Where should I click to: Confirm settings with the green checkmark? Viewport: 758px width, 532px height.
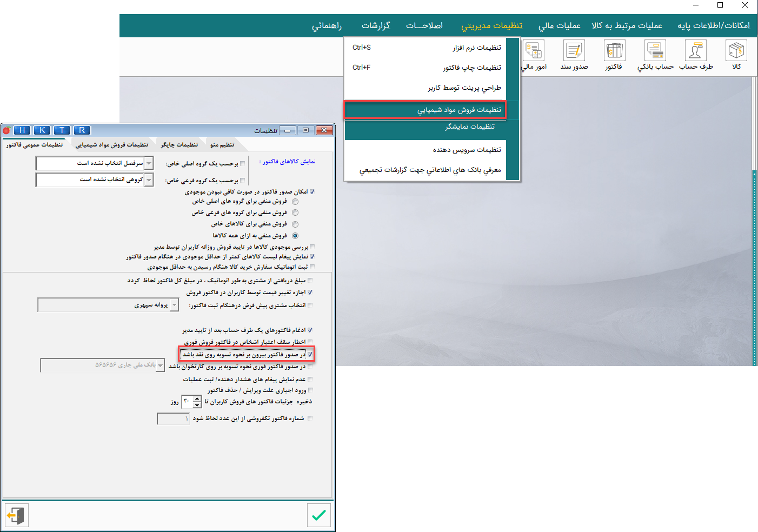click(319, 515)
